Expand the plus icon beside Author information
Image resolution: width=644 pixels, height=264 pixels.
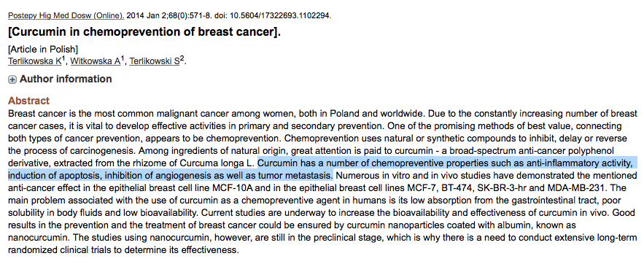tap(12, 79)
